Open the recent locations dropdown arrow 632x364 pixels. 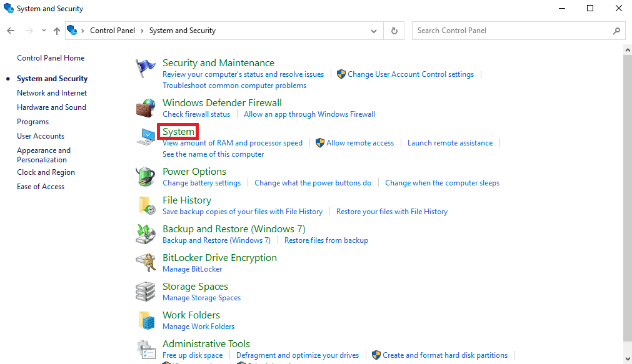pyautogui.click(x=44, y=31)
